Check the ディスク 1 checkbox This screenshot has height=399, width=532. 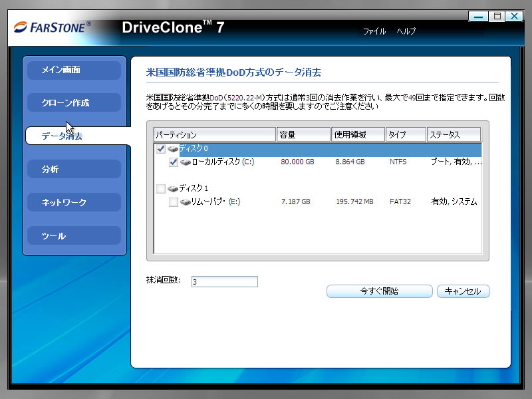(161, 188)
